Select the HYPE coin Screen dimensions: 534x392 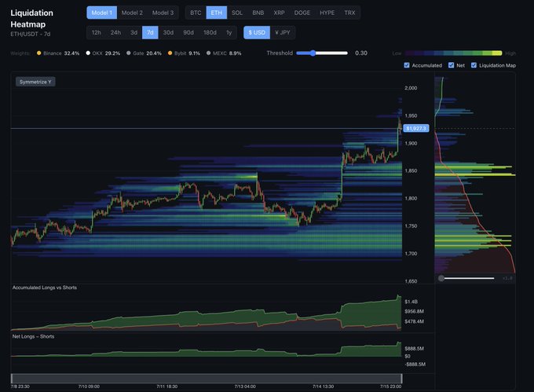pyautogui.click(x=327, y=13)
